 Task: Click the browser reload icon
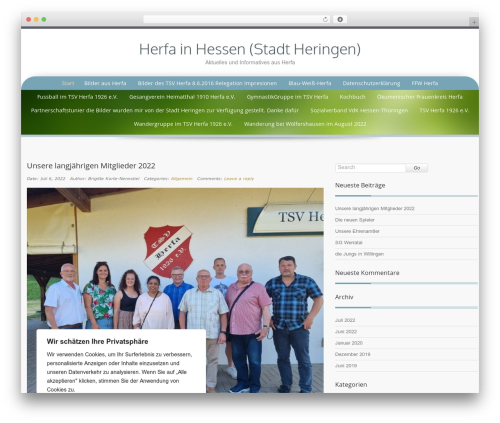[325, 19]
